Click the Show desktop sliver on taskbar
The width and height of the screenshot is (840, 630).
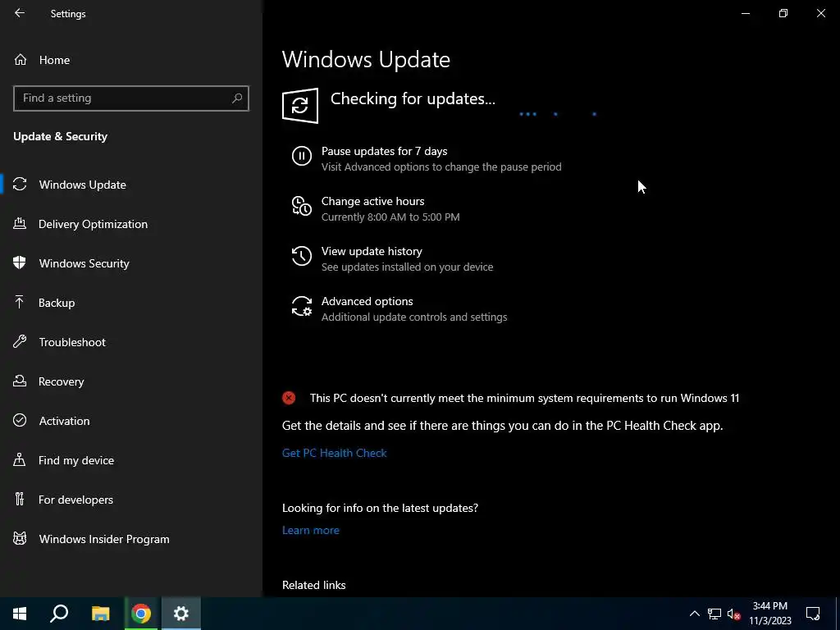[838, 614]
